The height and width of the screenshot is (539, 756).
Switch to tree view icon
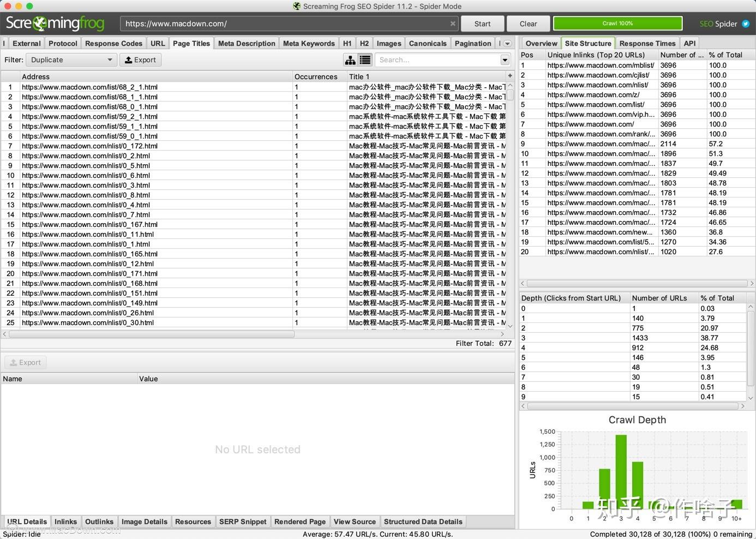click(x=350, y=60)
